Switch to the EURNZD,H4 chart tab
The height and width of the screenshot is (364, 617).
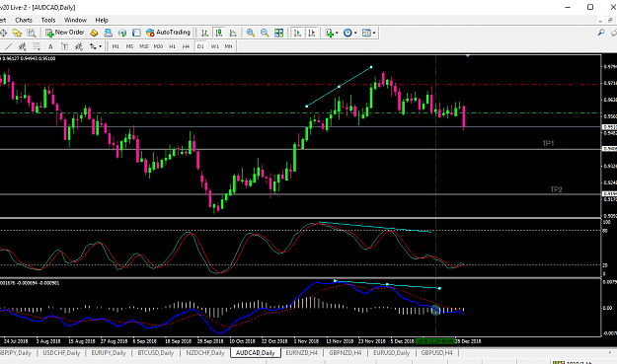[302, 353]
